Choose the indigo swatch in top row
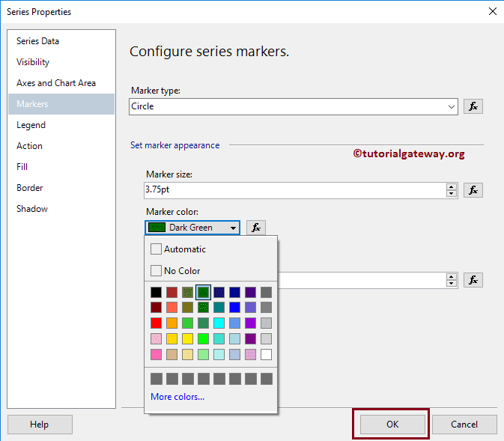The width and height of the screenshot is (504, 441). pos(250,292)
